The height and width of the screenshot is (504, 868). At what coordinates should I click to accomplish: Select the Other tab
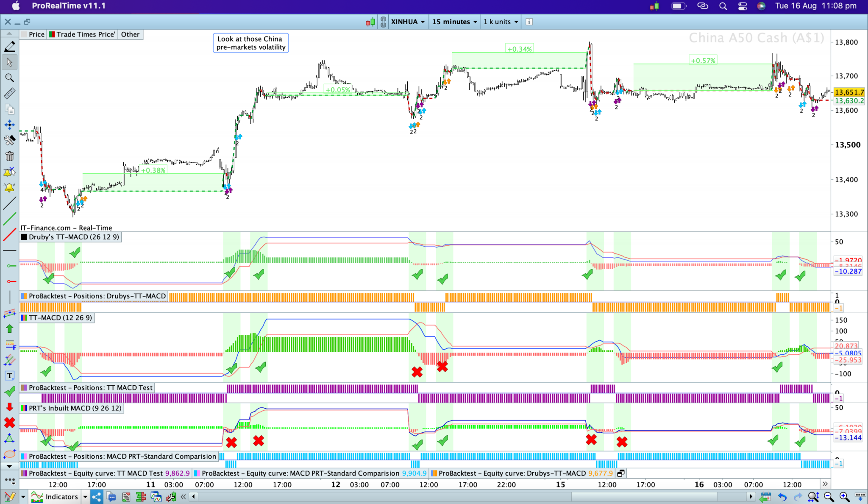[130, 34]
